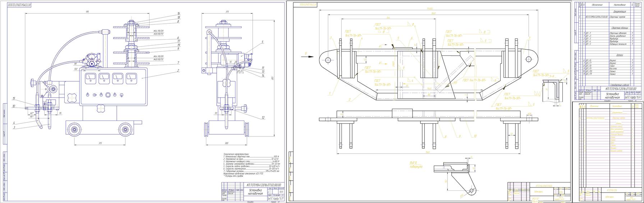Screen dimensions: 644x203
Task: Select the 'Гайка' specification row
Action: [612, 66]
